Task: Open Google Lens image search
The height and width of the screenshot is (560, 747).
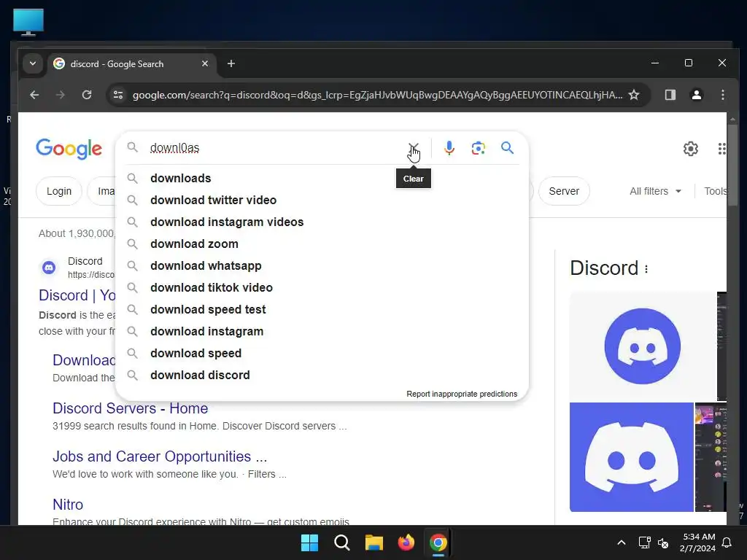Action: [x=479, y=148]
